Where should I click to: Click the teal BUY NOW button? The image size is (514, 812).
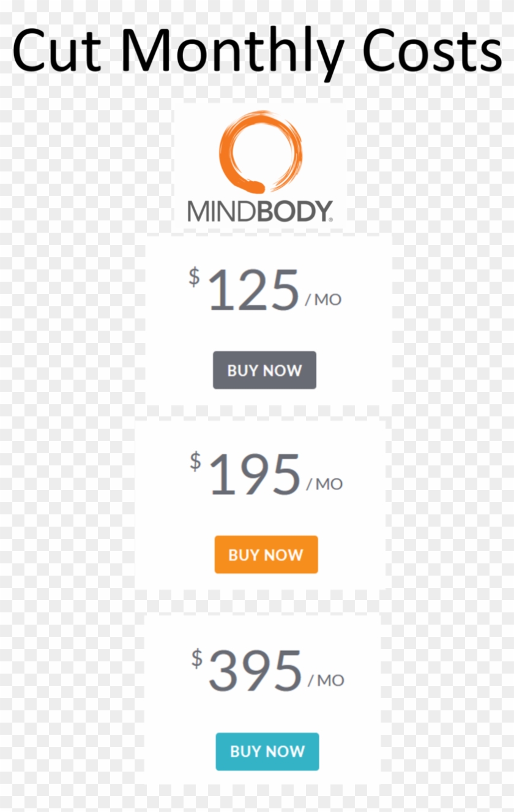point(267,751)
